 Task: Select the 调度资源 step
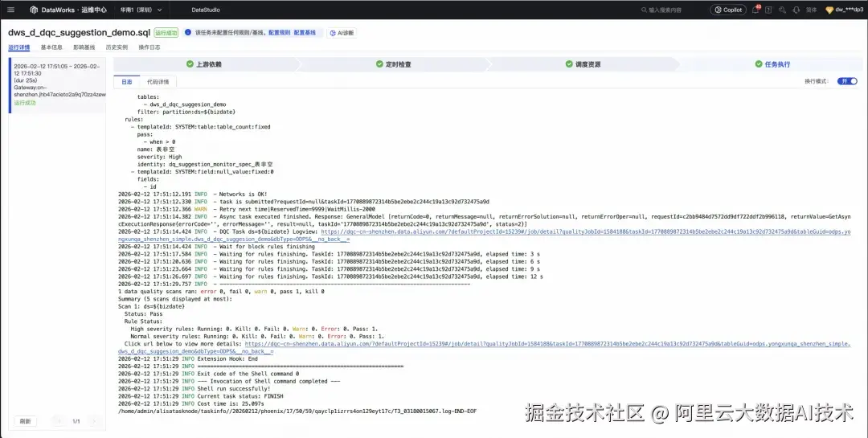click(583, 64)
